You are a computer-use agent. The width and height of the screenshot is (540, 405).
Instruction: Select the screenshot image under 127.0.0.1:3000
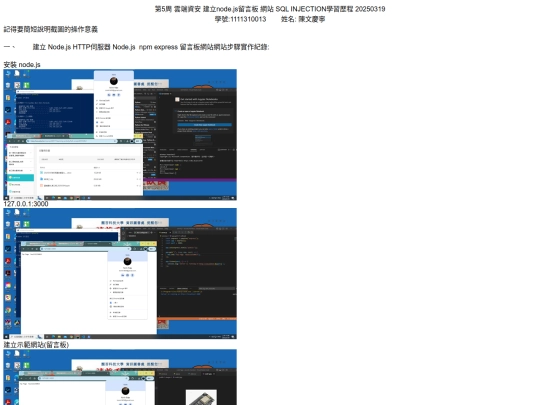[x=120, y=273]
